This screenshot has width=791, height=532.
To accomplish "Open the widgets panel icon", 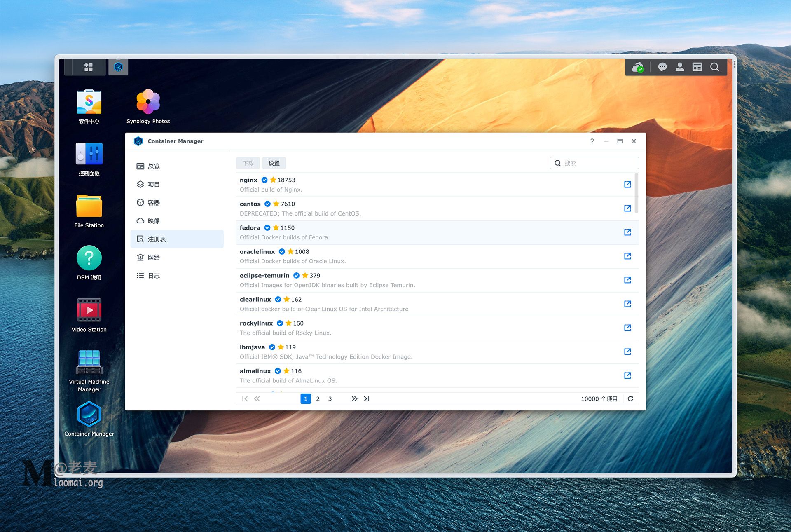I will [697, 67].
